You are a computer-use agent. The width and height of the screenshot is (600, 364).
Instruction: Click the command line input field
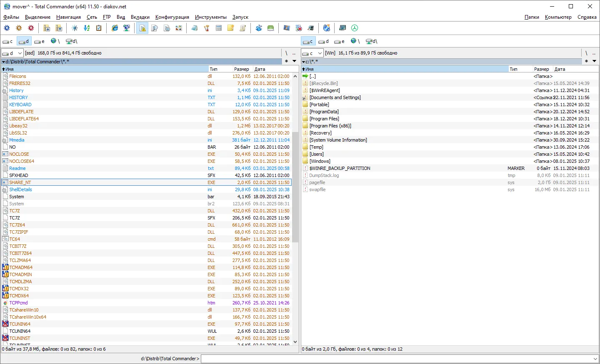[x=396, y=359]
